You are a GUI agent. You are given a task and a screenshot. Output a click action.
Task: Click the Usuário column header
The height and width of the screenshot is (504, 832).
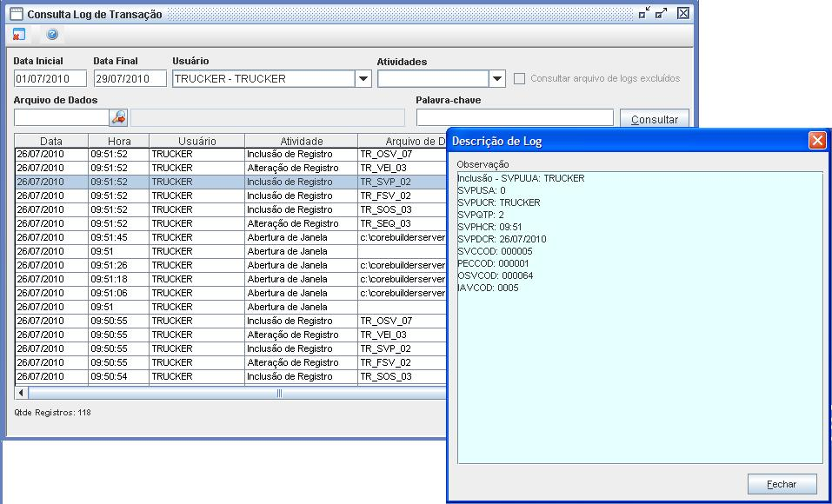point(196,141)
